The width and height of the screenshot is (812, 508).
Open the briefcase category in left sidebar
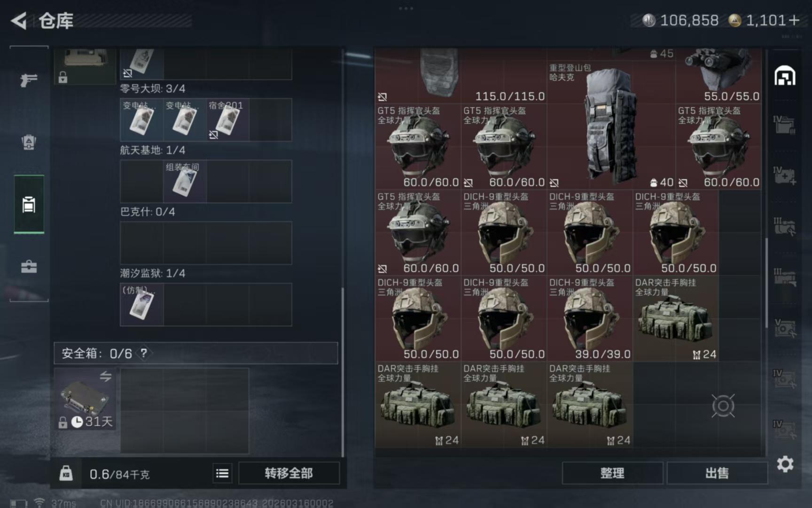(x=29, y=267)
